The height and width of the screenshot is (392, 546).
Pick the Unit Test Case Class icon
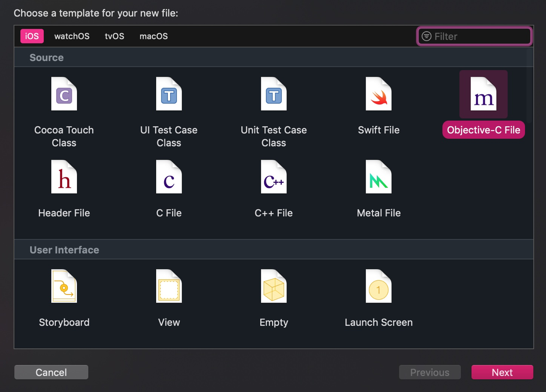[x=274, y=94]
